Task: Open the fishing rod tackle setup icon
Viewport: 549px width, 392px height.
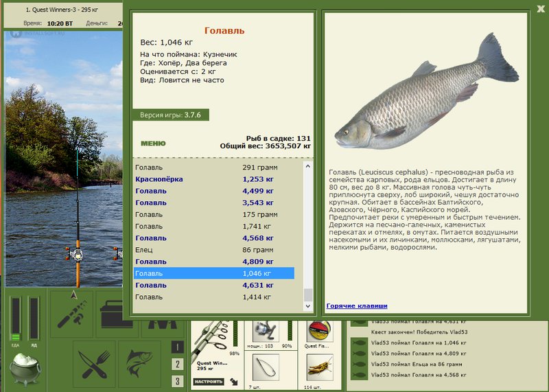Action: [x=72, y=314]
